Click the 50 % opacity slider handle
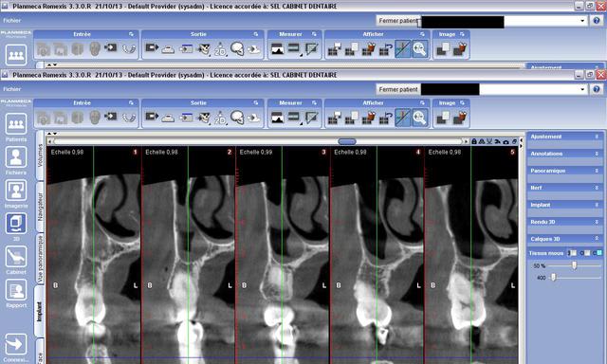The image size is (607, 364). (574, 265)
